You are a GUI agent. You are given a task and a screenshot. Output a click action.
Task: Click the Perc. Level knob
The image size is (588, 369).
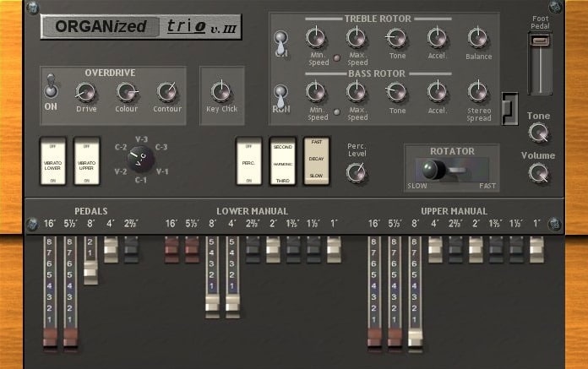(x=357, y=172)
